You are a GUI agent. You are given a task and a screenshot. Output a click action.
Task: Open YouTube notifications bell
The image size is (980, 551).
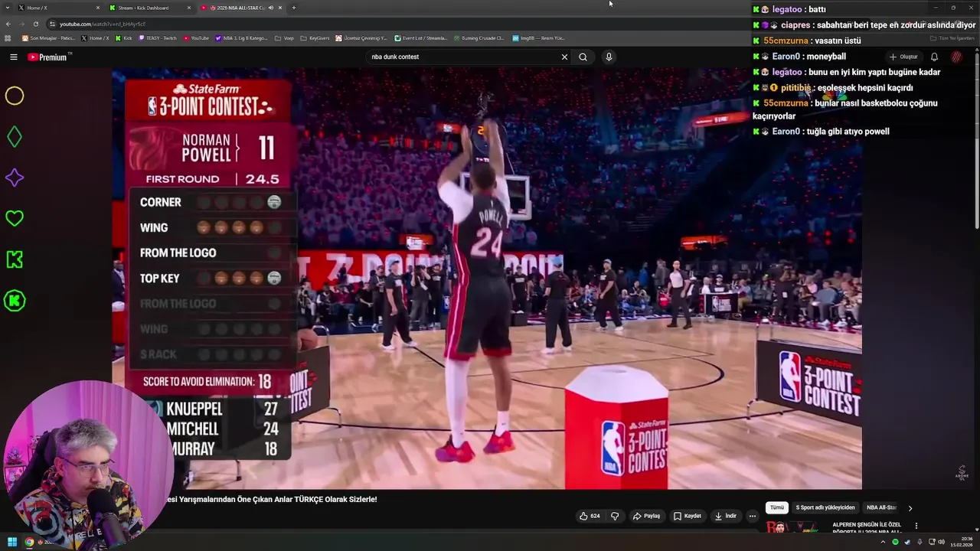click(x=934, y=57)
